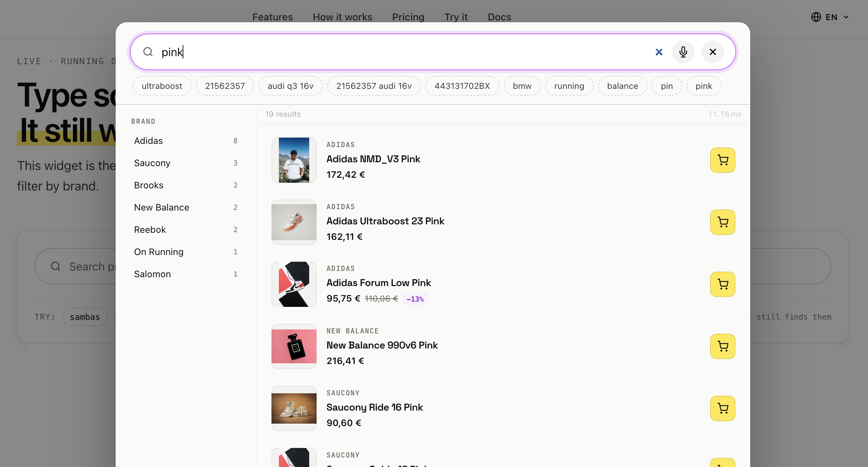Filter results by On Running brand
This screenshot has height=467, width=868.
(x=186, y=252)
